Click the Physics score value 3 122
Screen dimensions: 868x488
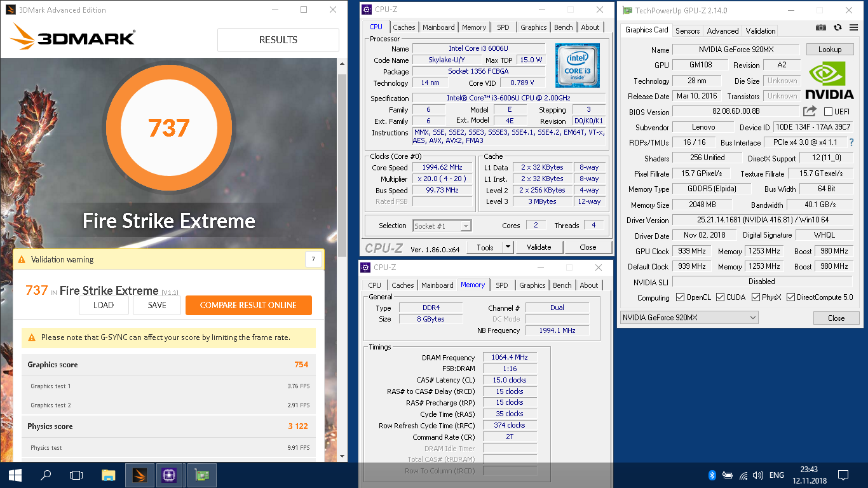click(x=298, y=426)
